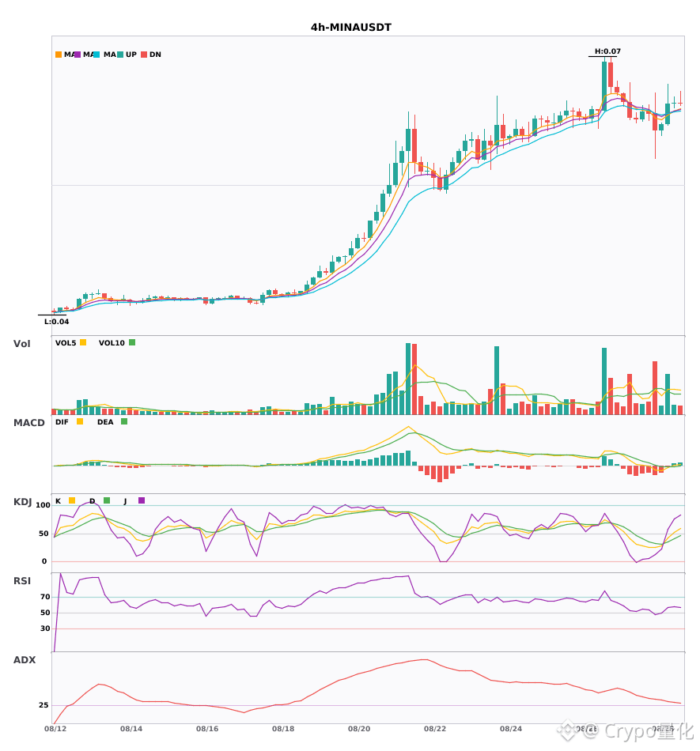
Task: Click the VOL5 legend text
Action: point(66,343)
